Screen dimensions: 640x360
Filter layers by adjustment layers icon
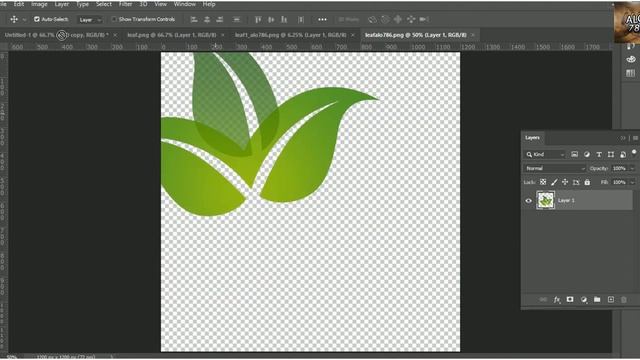(587, 154)
